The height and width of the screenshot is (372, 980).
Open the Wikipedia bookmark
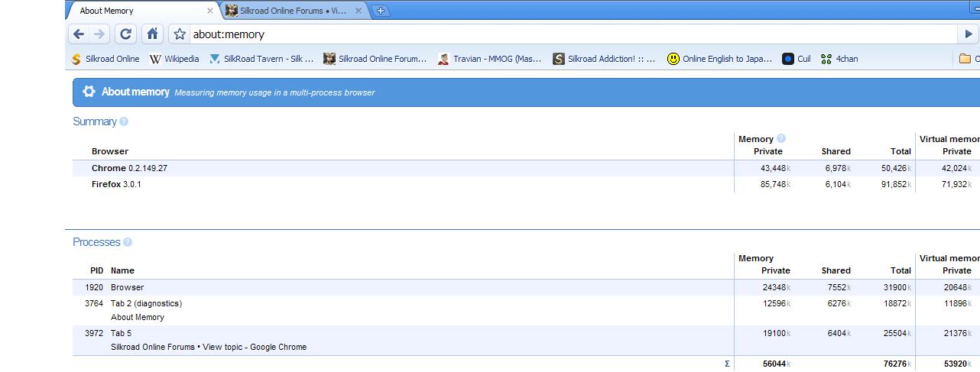pos(174,59)
